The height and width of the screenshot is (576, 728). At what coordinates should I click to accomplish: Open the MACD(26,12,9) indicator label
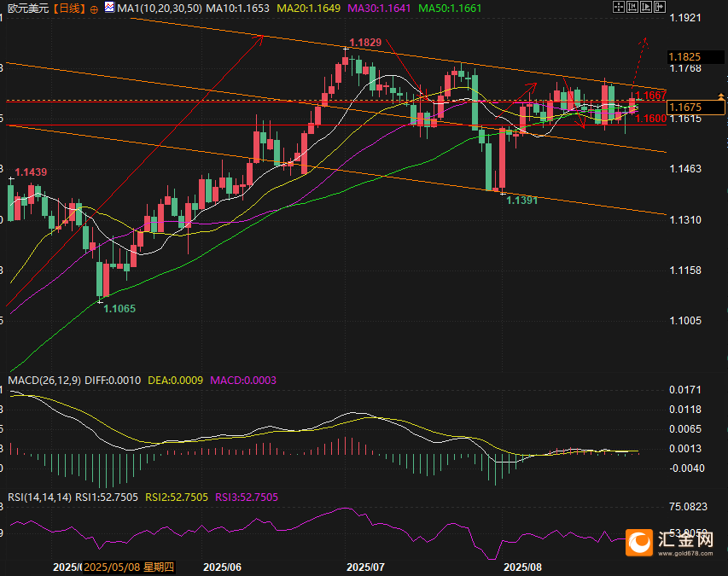coord(44,381)
